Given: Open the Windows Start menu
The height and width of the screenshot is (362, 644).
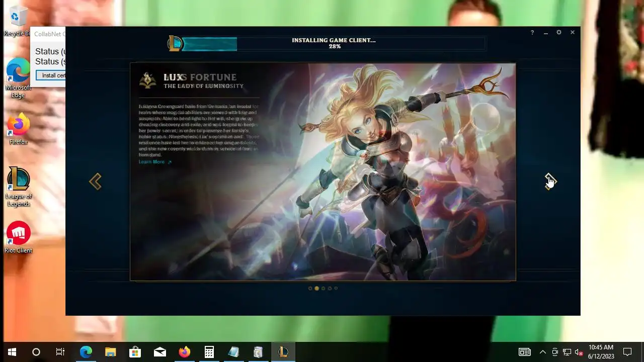Looking at the screenshot, I should (x=12, y=352).
